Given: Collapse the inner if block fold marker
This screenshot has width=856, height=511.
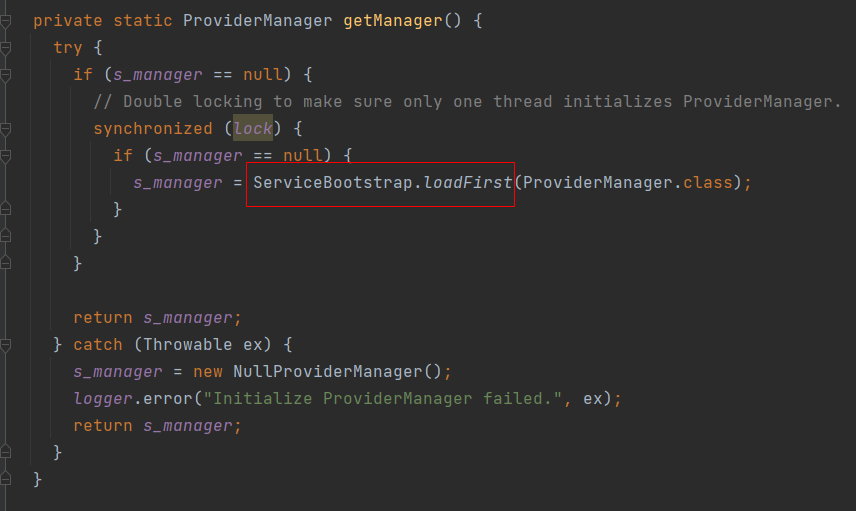Looking at the screenshot, I should [x=5, y=156].
